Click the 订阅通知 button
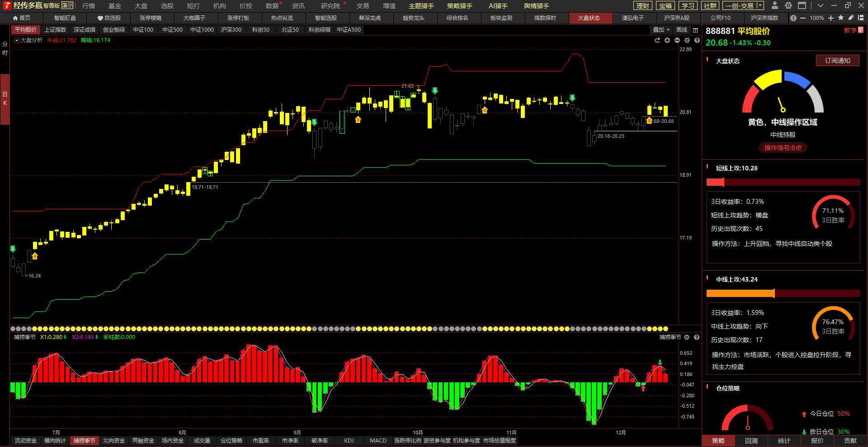Screen dimensions: 868x447 coord(837,61)
